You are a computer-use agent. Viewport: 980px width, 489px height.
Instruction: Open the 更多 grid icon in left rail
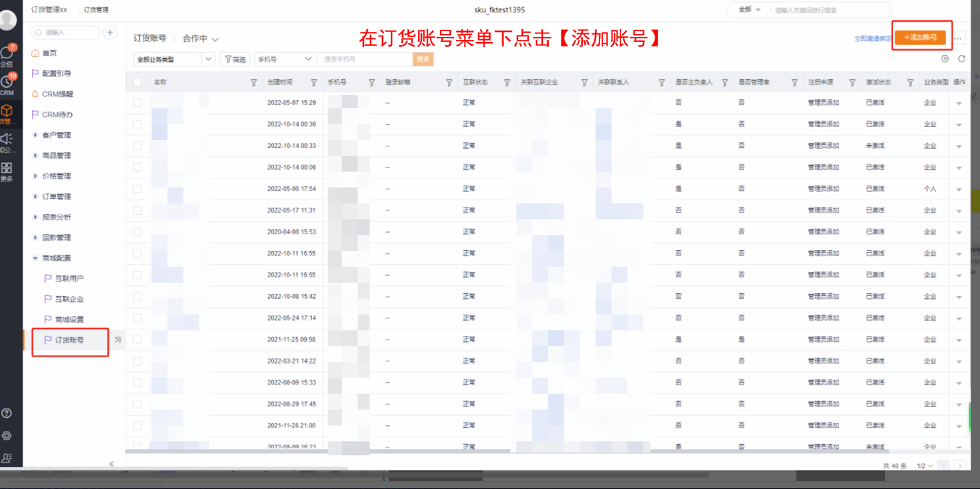[7, 168]
